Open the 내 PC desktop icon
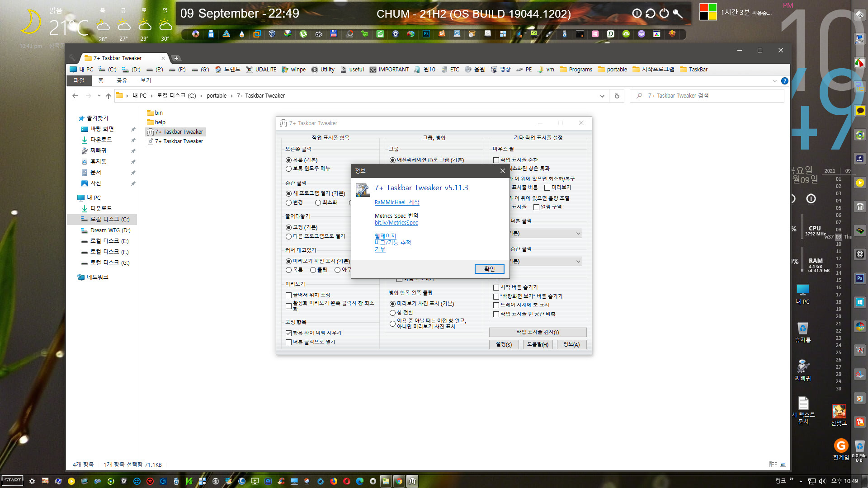Image resolution: width=868 pixels, height=488 pixels. pyautogui.click(x=803, y=294)
